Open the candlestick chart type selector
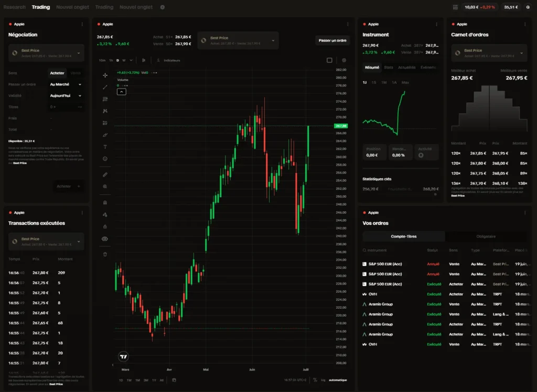 click(144, 60)
